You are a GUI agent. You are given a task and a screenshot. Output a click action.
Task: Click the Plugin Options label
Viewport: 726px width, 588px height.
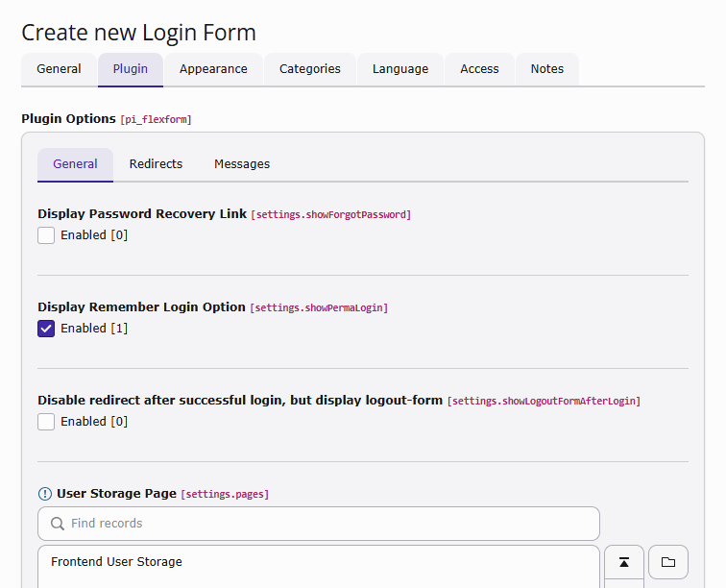68,119
